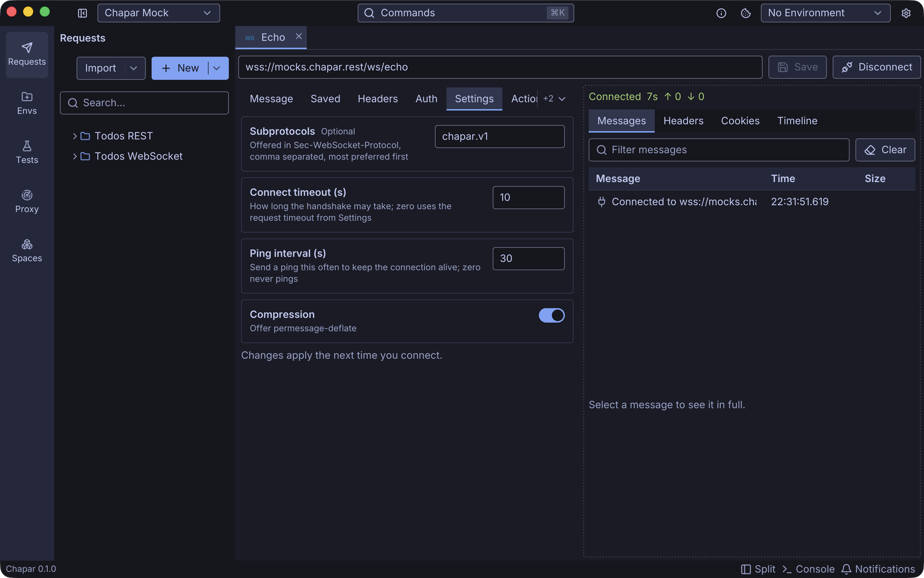Click the Filter messages field
The height and width of the screenshot is (578, 924).
point(719,150)
